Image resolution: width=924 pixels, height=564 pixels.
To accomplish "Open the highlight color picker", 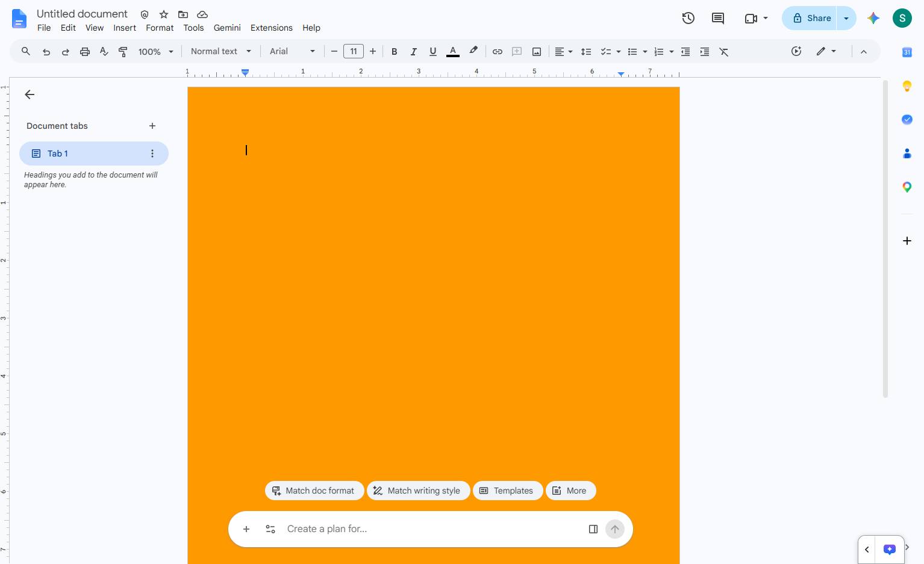I will click(x=473, y=52).
